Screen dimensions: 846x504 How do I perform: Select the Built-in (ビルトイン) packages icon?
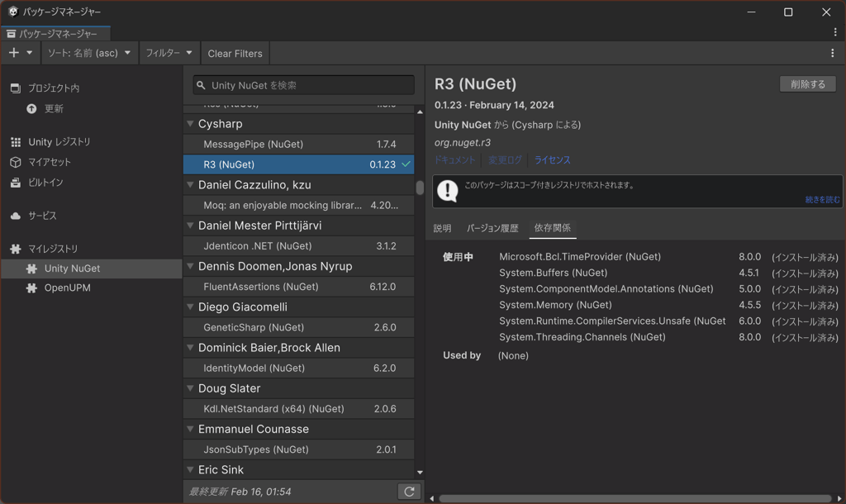coord(17,183)
